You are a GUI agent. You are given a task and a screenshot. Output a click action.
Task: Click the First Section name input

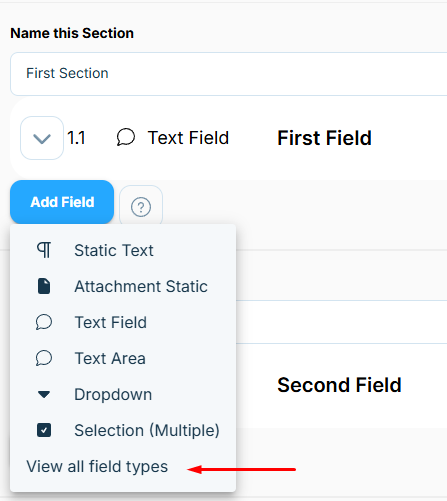coord(229,74)
